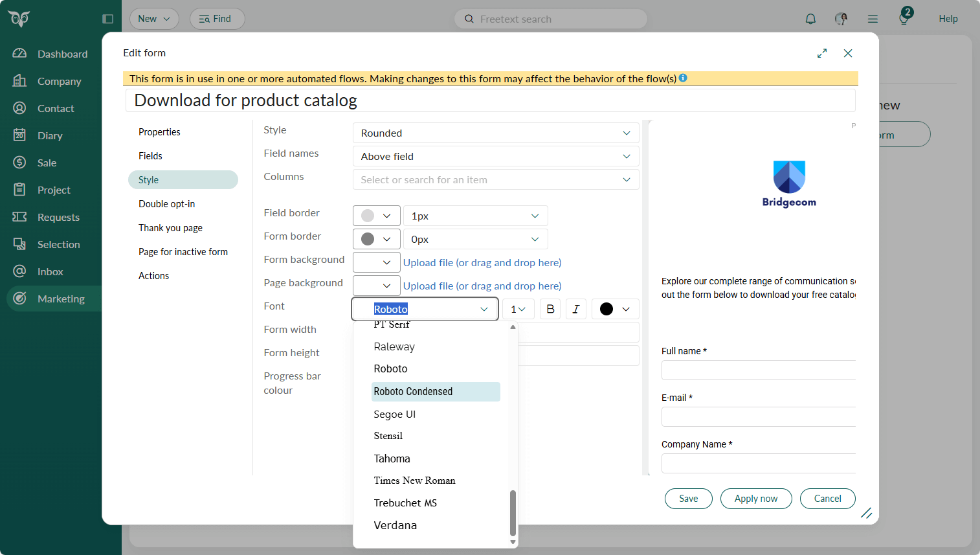Collapse the sidebar with the panel toggle

pos(107,19)
